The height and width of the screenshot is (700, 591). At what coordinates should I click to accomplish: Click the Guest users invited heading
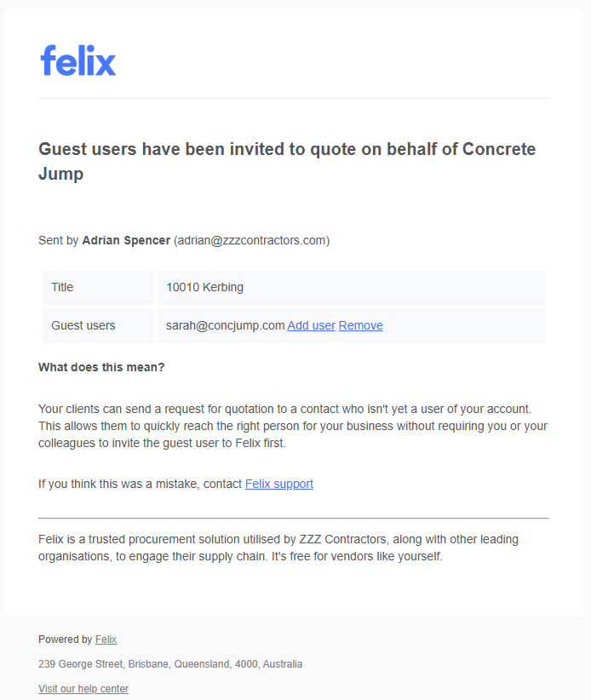point(287,161)
